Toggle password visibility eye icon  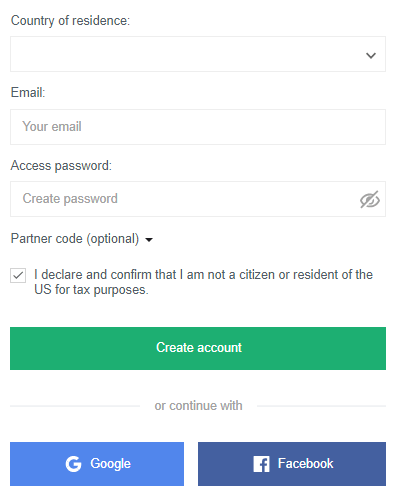coord(370,199)
